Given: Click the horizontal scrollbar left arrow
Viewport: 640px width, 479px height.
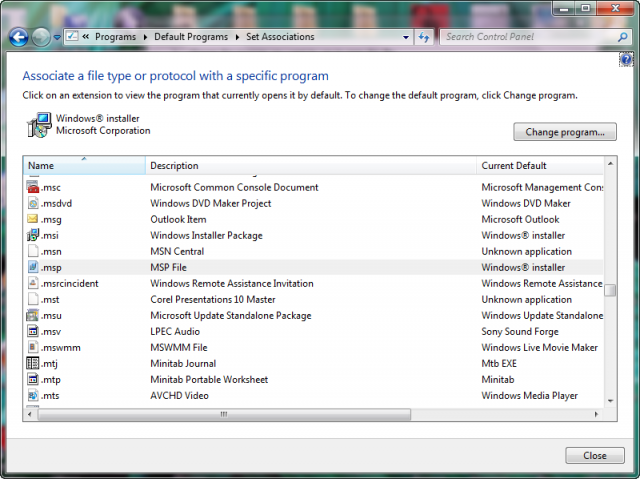Looking at the screenshot, I should [x=29, y=414].
